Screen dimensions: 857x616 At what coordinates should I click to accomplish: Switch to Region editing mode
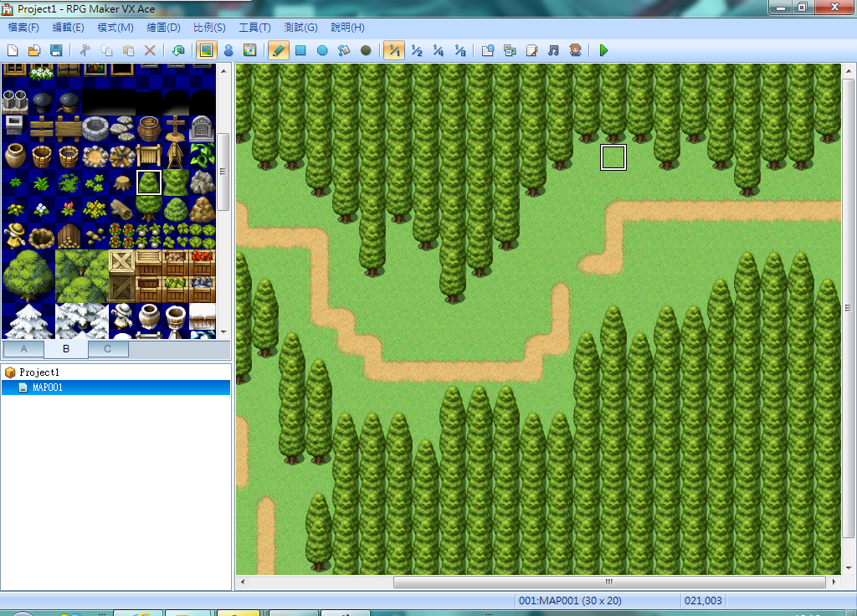coord(249,51)
